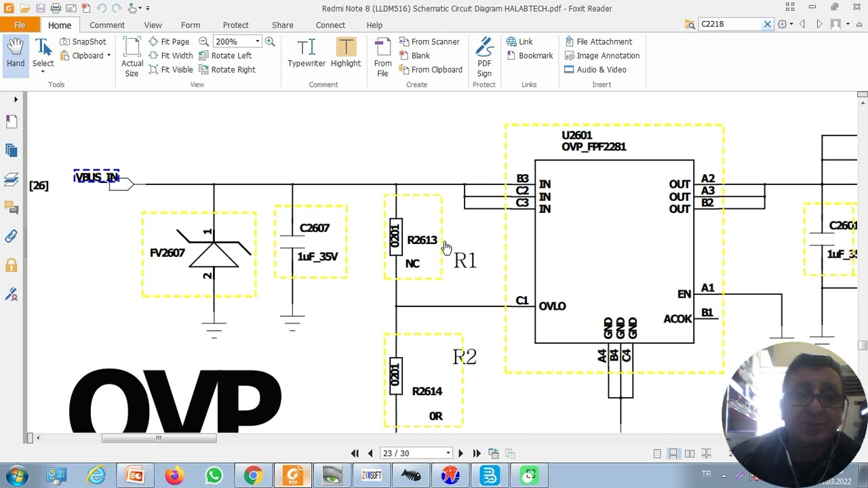Click the Open folder quick-access icon

click(25, 8)
